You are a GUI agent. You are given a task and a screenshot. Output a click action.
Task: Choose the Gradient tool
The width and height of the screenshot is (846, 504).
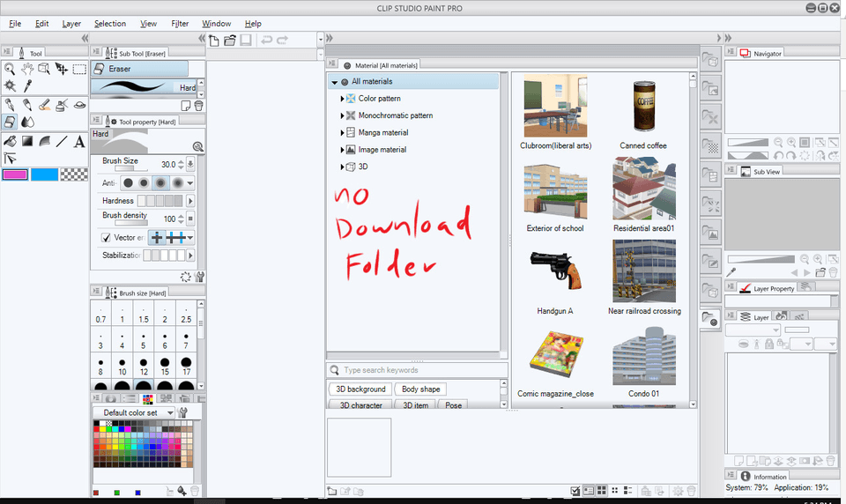[x=27, y=141]
